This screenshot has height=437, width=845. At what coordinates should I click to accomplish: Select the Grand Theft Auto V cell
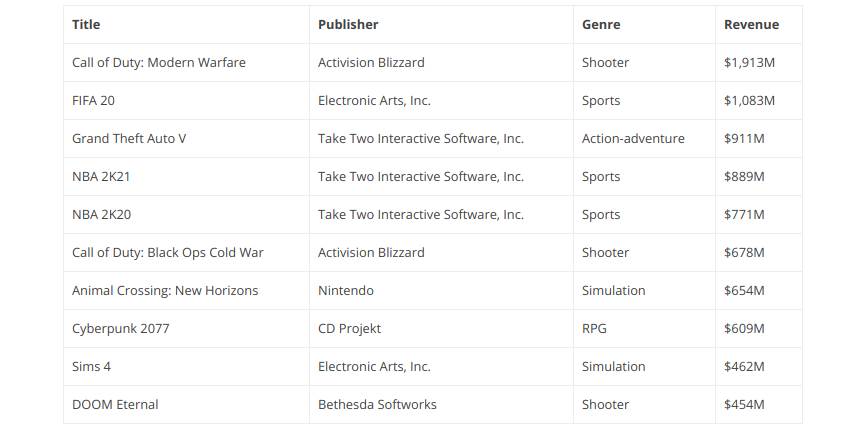(129, 138)
